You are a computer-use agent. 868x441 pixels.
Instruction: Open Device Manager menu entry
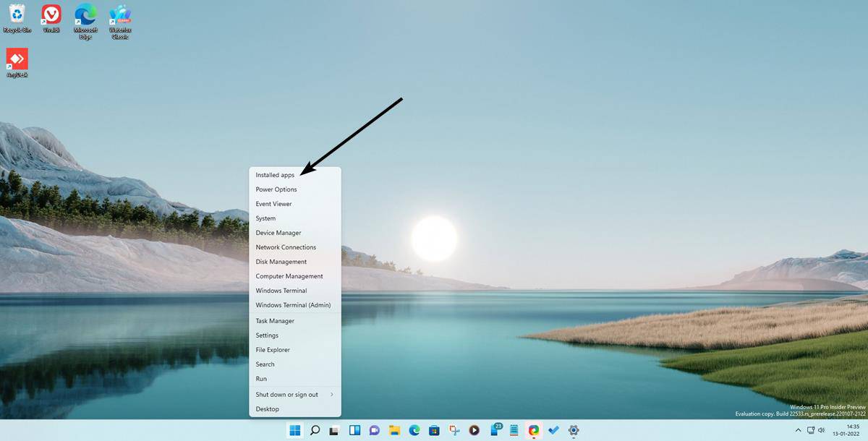295,233
